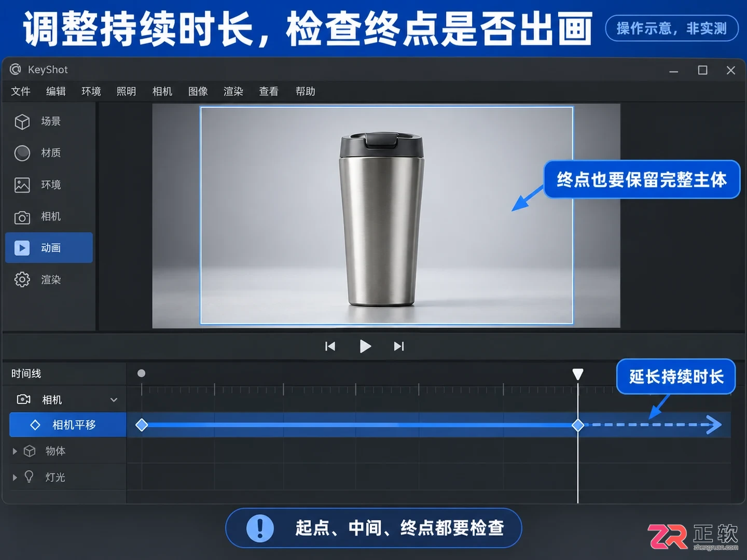Open the 环境 menu in menu bar
The image size is (747, 560).
tap(91, 91)
